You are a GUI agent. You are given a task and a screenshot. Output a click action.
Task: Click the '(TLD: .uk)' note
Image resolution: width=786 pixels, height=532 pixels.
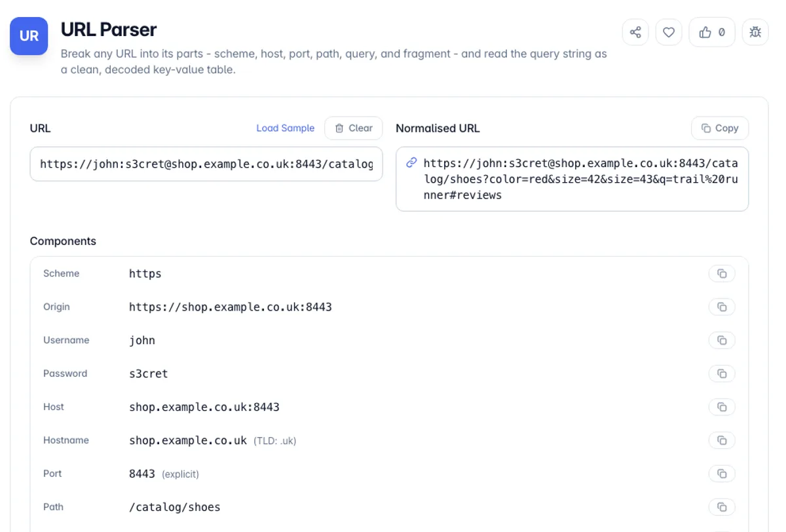tap(275, 442)
